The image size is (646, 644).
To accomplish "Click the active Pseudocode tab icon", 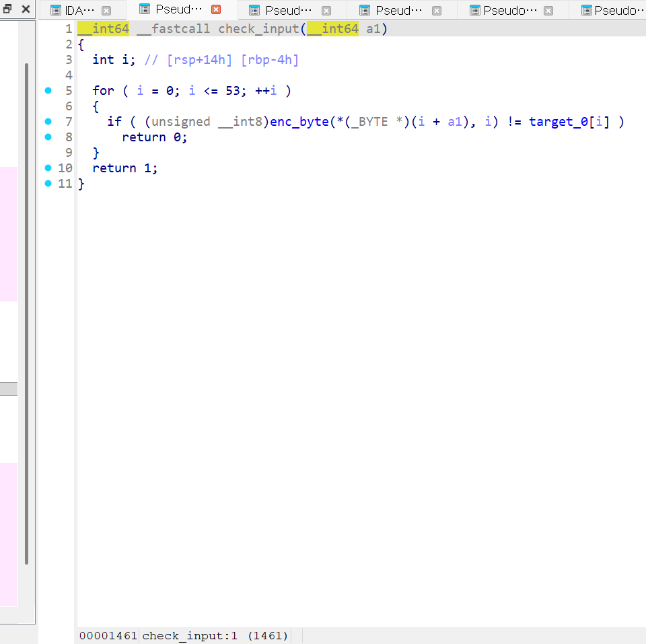I will [x=145, y=9].
